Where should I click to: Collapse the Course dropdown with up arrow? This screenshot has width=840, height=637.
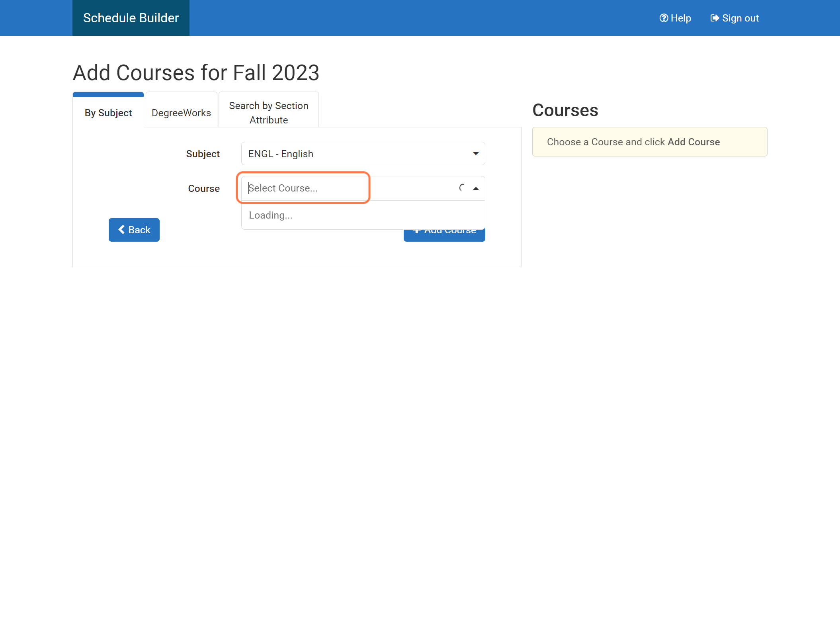pyautogui.click(x=476, y=188)
